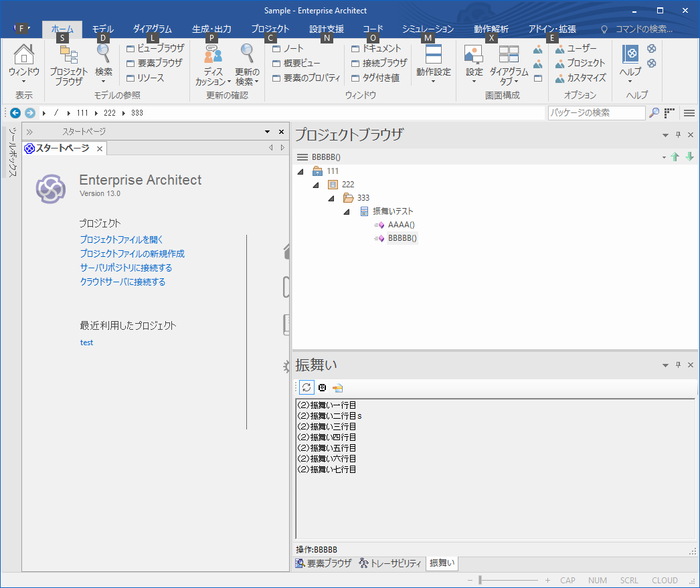Screen dimensions: 700x588
Task: Open the 要素ブラウザ bottom tab
Action: (x=323, y=563)
